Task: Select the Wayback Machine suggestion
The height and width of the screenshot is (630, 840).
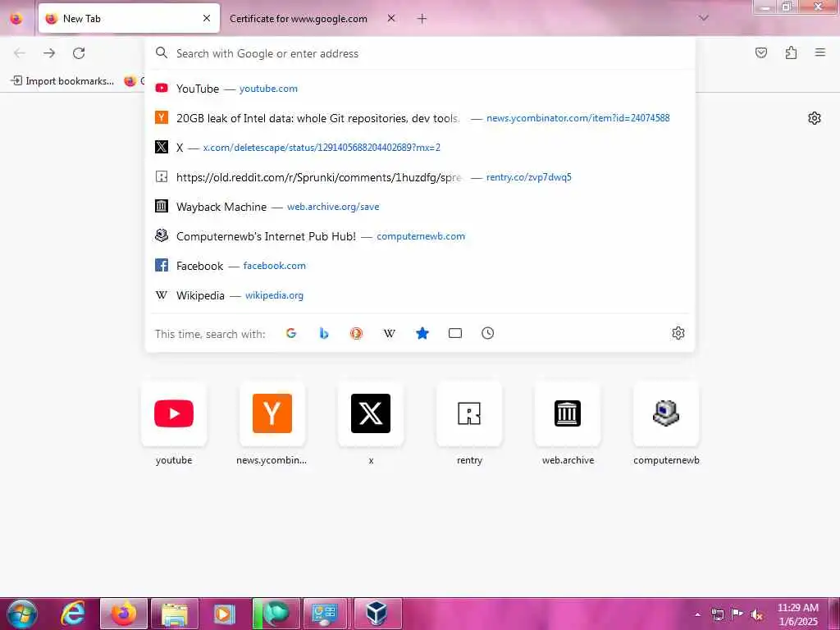Action: pos(420,206)
